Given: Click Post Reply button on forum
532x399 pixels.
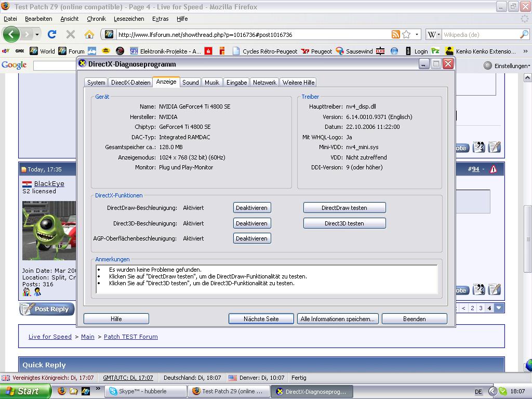Looking at the screenshot, I should click(47, 309).
